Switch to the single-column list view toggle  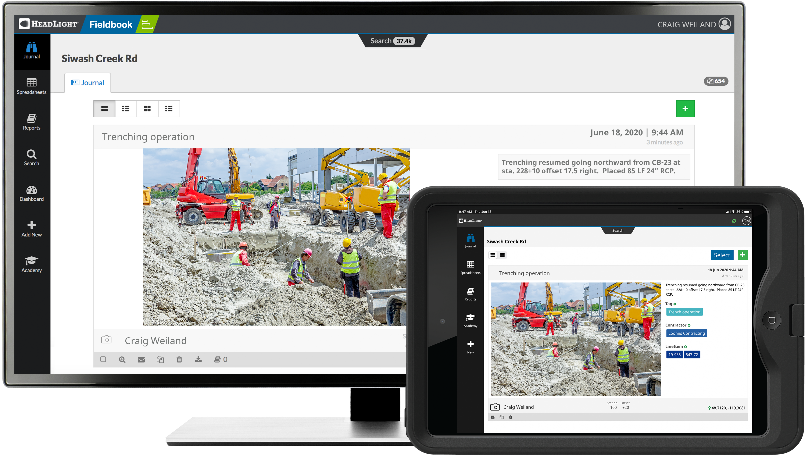click(x=104, y=108)
